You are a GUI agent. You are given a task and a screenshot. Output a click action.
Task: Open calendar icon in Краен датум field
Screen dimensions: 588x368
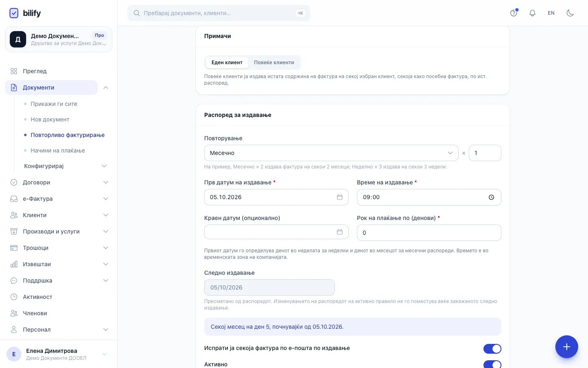click(339, 232)
